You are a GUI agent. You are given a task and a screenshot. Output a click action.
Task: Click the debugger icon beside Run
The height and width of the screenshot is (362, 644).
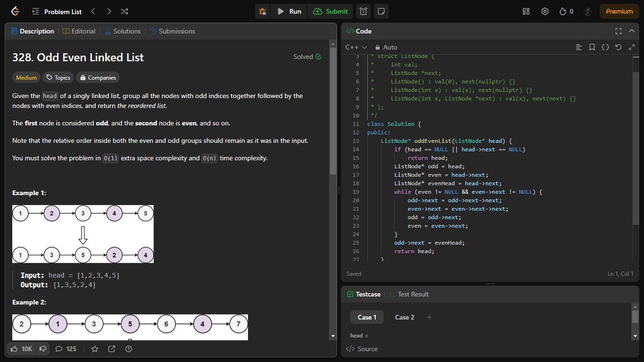click(x=262, y=11)
